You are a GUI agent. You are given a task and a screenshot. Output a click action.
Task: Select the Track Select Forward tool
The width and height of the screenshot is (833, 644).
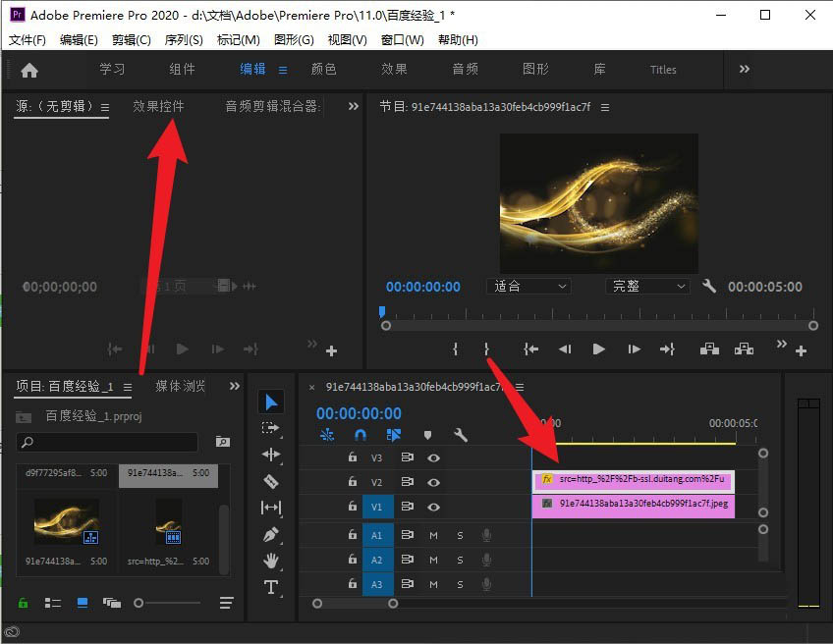[273, 429]
